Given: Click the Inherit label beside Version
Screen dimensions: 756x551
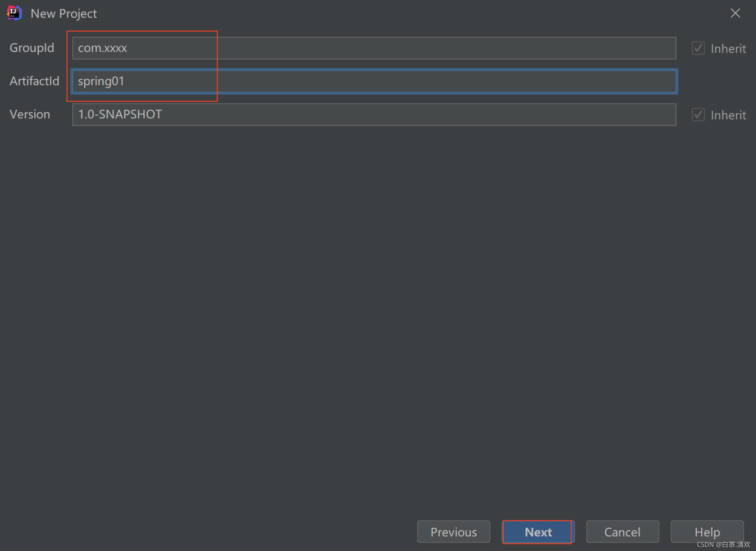Looking at the screenshot, I should pyautogui.click(x=728, y=115).
